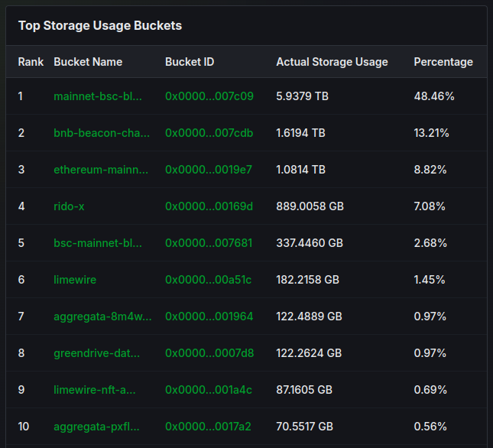Screen dimensions: 493x448
Task: Select the 122.4889 GB storage value
Action: (309, 317)
